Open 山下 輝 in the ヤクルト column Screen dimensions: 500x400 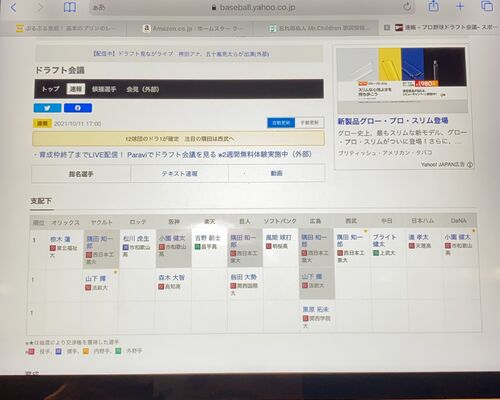point(96,279)
